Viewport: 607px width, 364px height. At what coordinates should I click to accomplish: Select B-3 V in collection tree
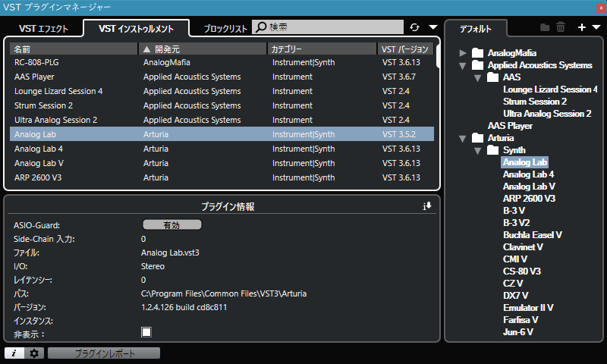514,210
